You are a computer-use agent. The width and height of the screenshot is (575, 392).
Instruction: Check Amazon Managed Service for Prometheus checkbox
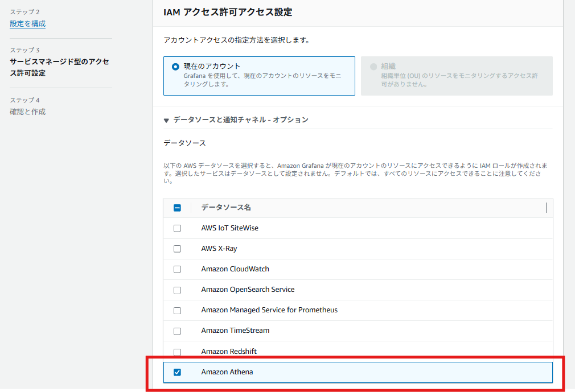click(177, 311)
